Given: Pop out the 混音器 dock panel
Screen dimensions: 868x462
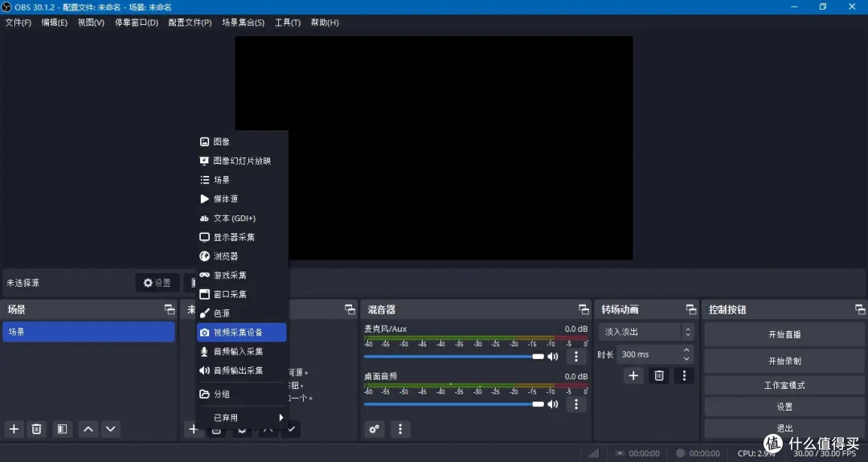Looking at the screenshot, I should (583, 310).
